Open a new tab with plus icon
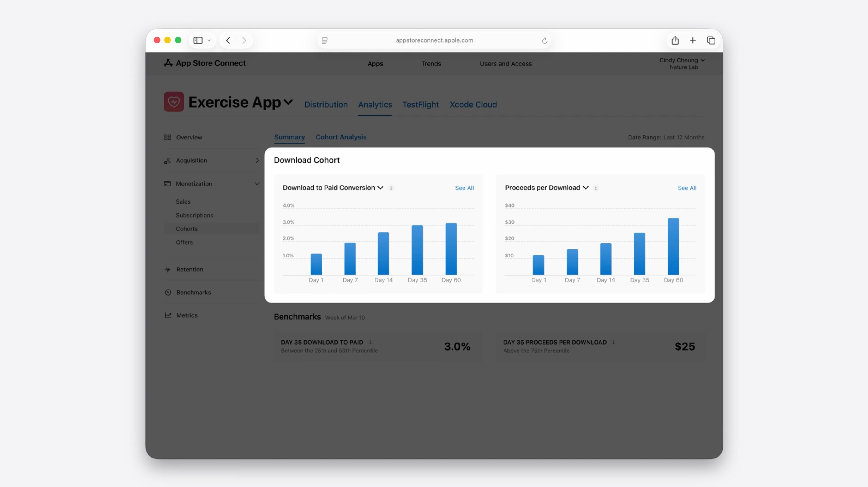 [x=692, y=40]
